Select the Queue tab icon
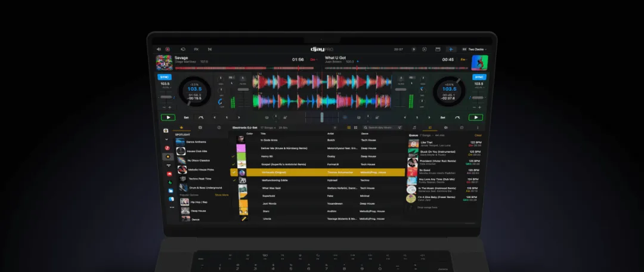644x272 pixels. [x=430, y=128]
